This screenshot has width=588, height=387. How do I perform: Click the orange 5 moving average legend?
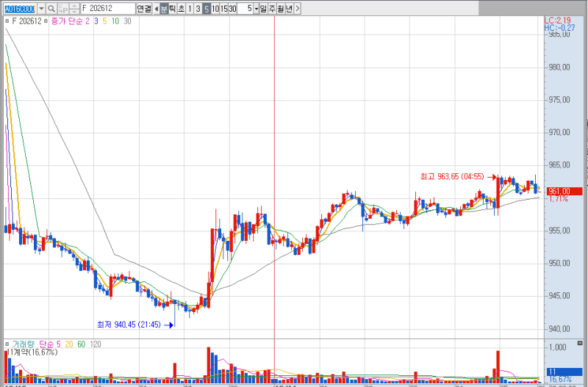coord(104,21)
